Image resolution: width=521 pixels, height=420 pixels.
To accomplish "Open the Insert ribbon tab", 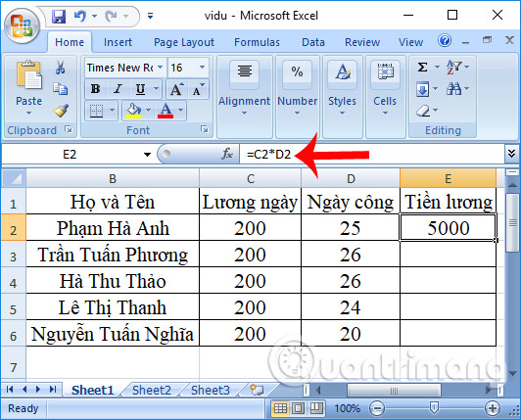I will tap(118, 42).
